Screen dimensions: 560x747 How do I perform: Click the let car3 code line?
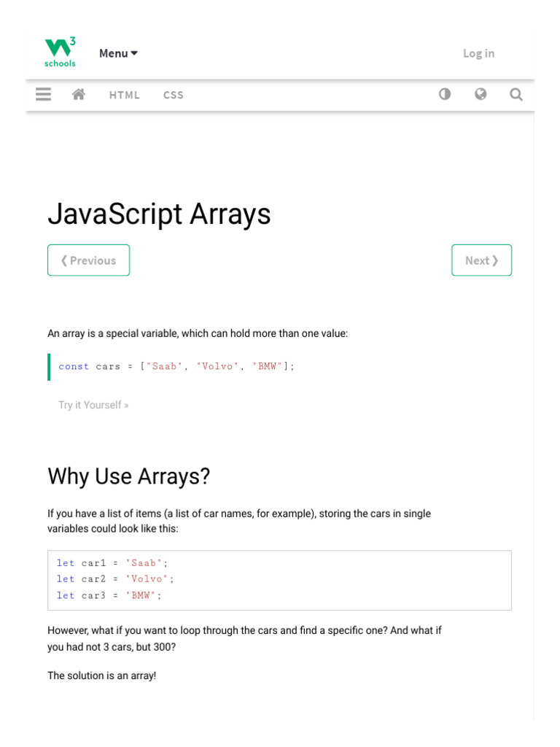pyautogui.click(x=109, y=595)
